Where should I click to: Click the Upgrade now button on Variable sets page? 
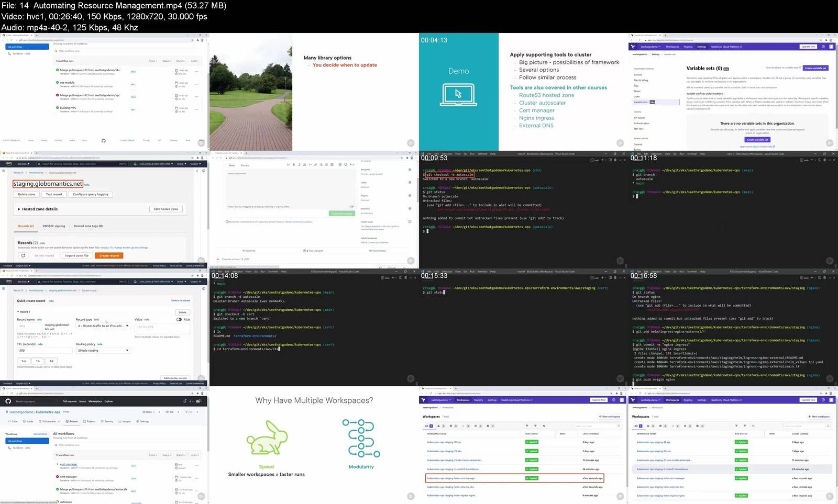[x=808, y=47]
